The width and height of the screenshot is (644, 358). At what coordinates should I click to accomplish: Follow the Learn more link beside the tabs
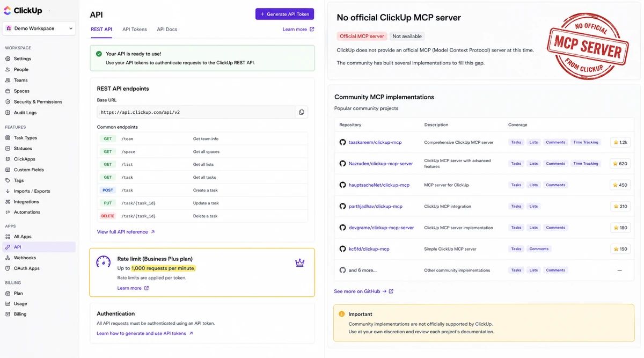tap(298, 30)
